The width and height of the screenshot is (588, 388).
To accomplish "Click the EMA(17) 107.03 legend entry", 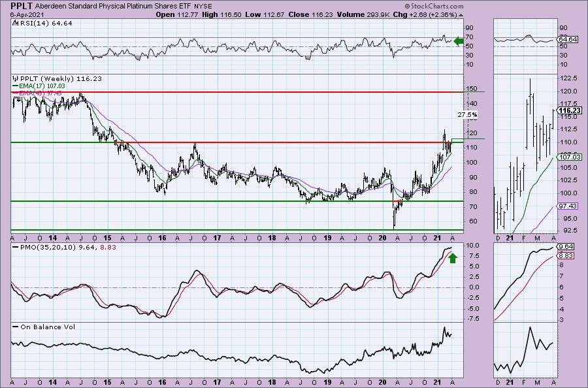I will coord(42,86).
